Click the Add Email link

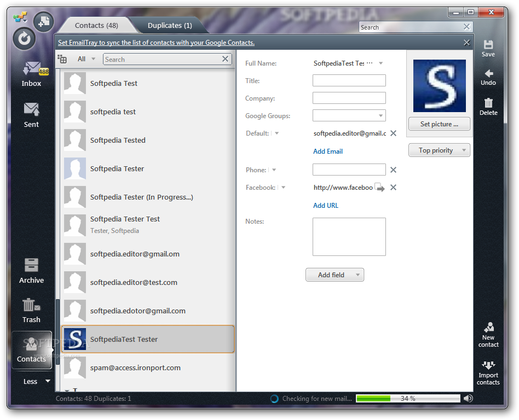pyautogui.click(x=328, y=151)
